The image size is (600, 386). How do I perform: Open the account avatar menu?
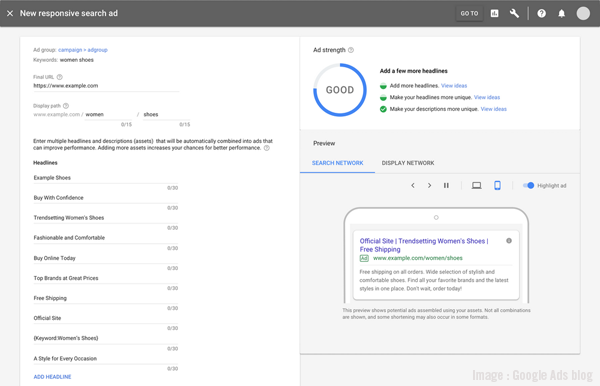point(583,13)
